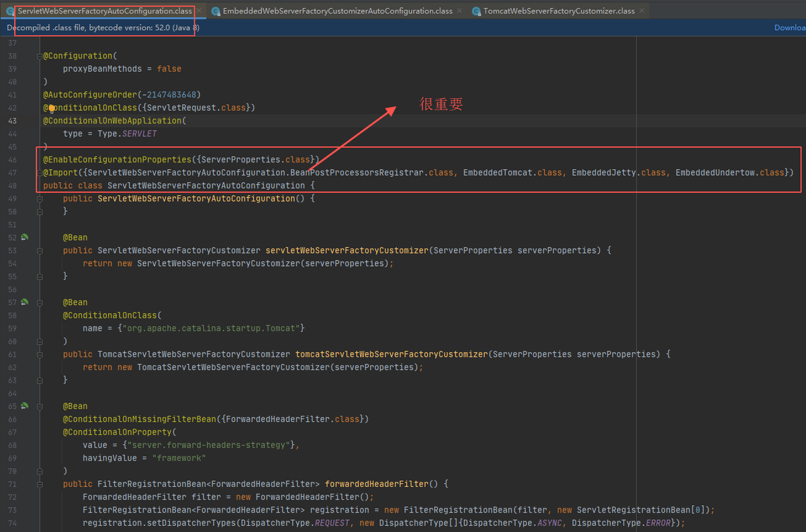This screenshot has width=806, height=532.
Task: Close the EmbeddedWebServerFactoryCustomizerAutoConfiguration.class tab
Action: 459,11
